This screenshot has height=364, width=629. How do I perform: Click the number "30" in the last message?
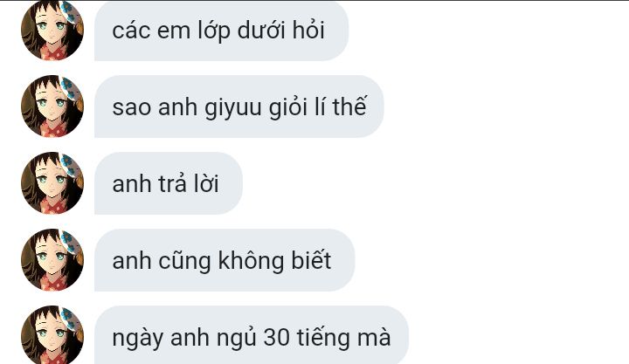[277, 337]
